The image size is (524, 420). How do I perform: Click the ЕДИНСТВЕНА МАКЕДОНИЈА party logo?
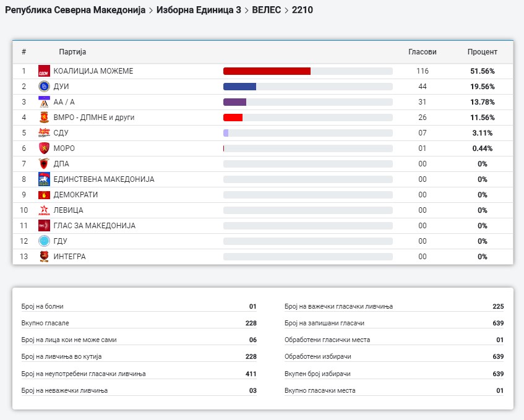[x=44, y=179]
